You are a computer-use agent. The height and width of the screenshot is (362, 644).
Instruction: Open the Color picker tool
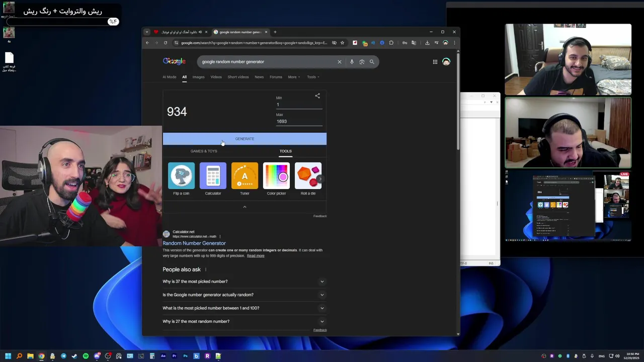click(x=276, y=179)
